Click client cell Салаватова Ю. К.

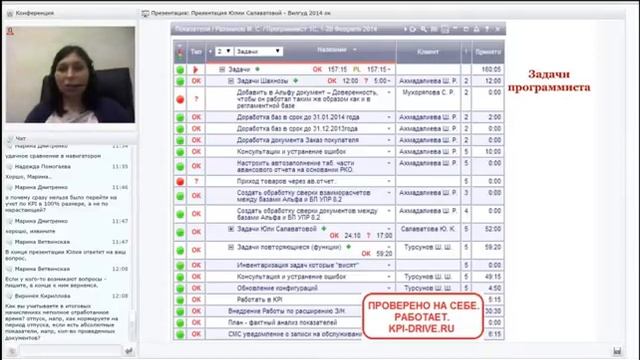(428, 229)
